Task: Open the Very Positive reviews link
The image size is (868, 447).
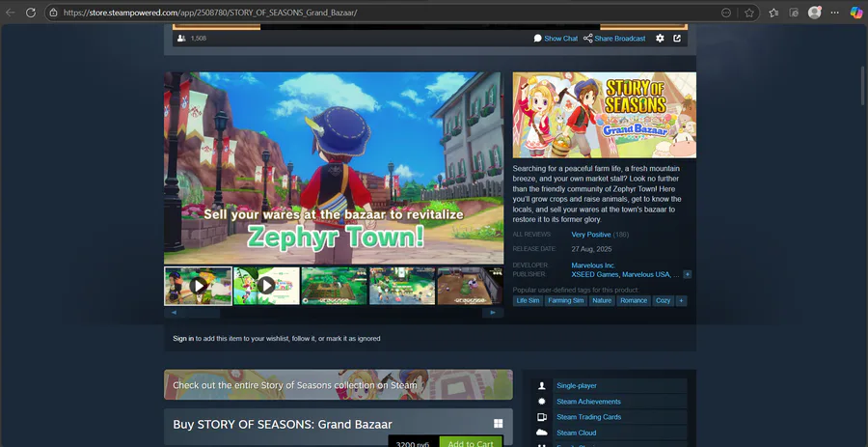Action: [590, 235]
